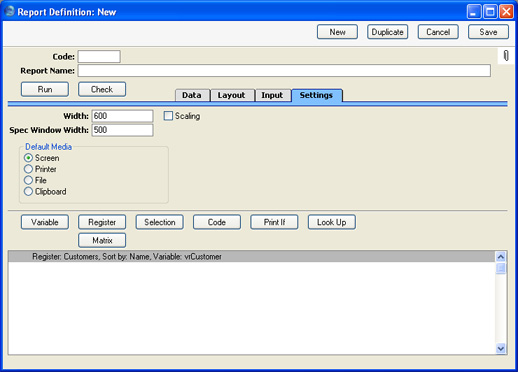The image size is (518, 372).
Task: Add a Register line
Action: point(102,222)
